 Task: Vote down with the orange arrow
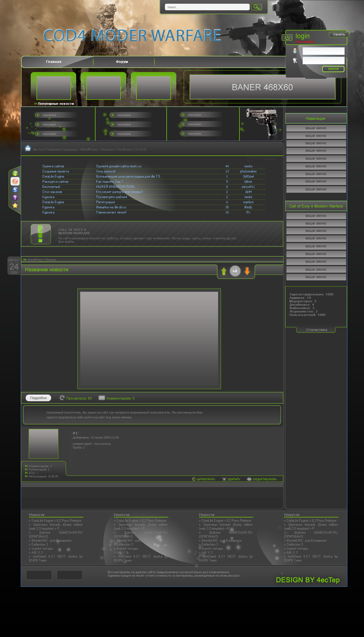coord(247,271)
